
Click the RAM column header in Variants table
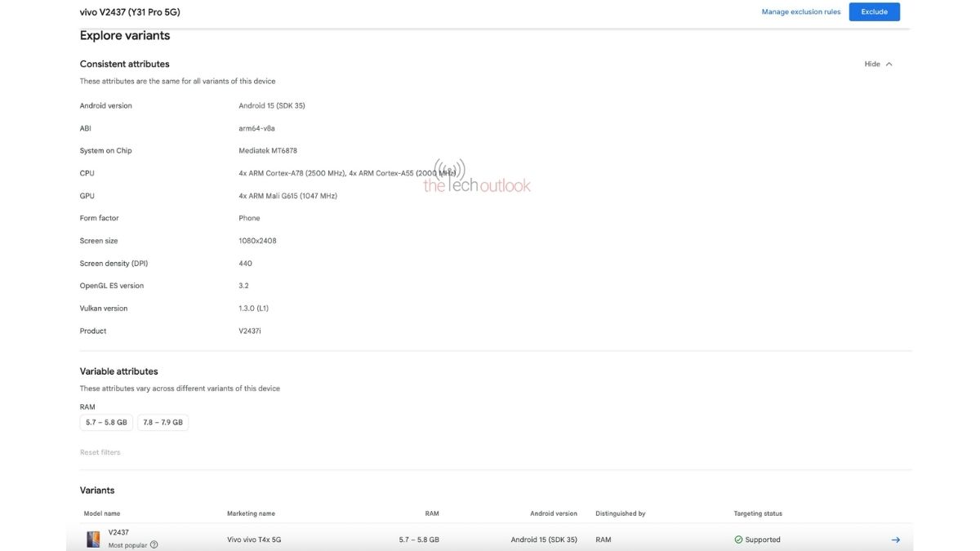tap(431, 513)
